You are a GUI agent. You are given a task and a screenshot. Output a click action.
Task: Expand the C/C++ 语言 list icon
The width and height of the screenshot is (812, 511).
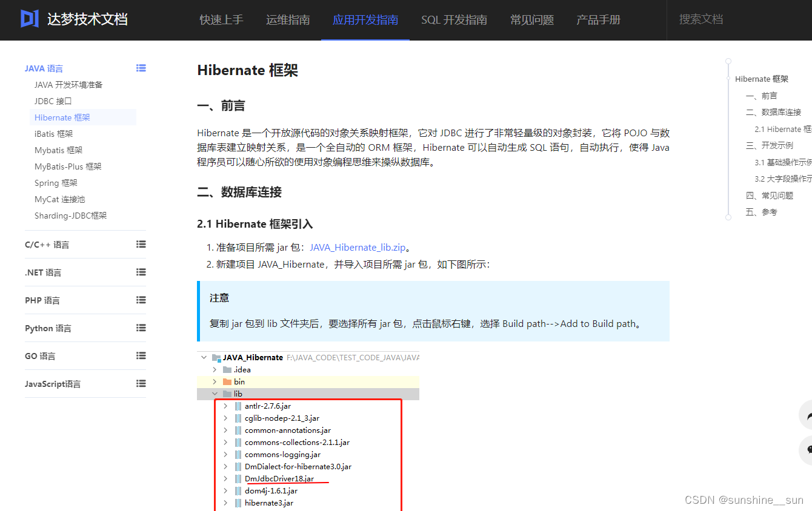click(141, 244)
